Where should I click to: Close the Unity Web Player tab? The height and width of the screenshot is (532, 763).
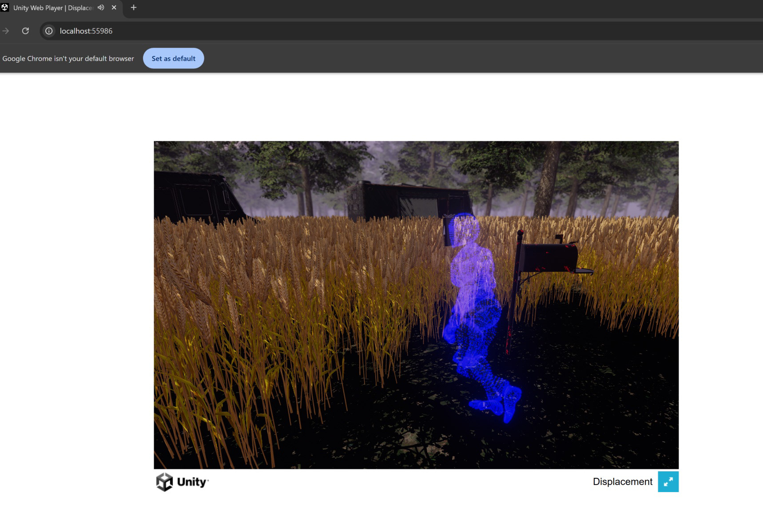pos(114,8)
